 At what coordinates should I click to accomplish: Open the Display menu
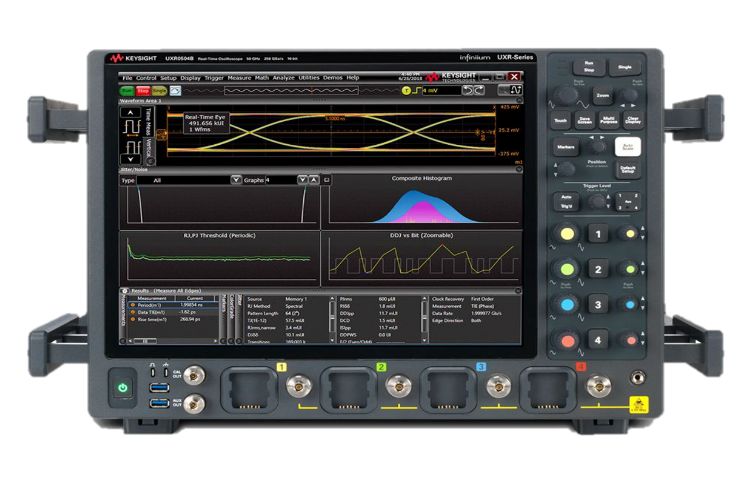pos(190,78)
